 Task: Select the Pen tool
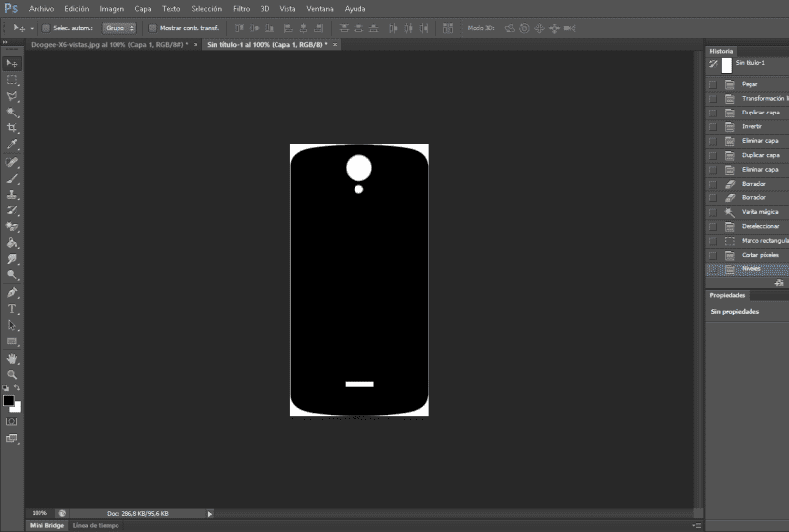pyautogui.click(x=12, y=293)
